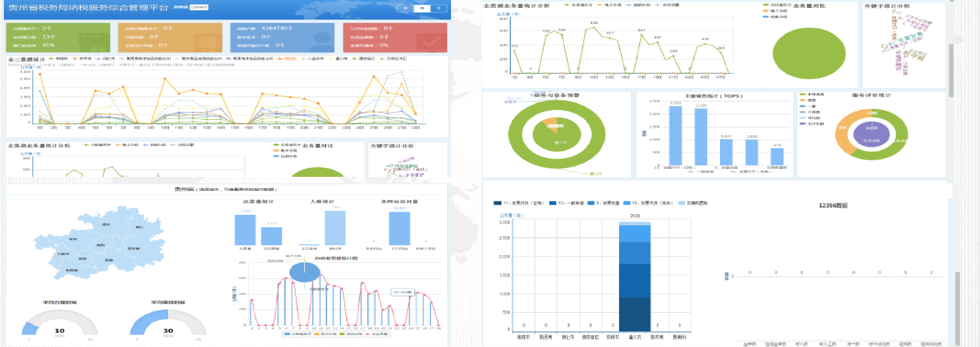Toggle 电子办税 legend in upper-right line chart
The height and width of the screenshot is (347, 980).
(x=609, y=5)
